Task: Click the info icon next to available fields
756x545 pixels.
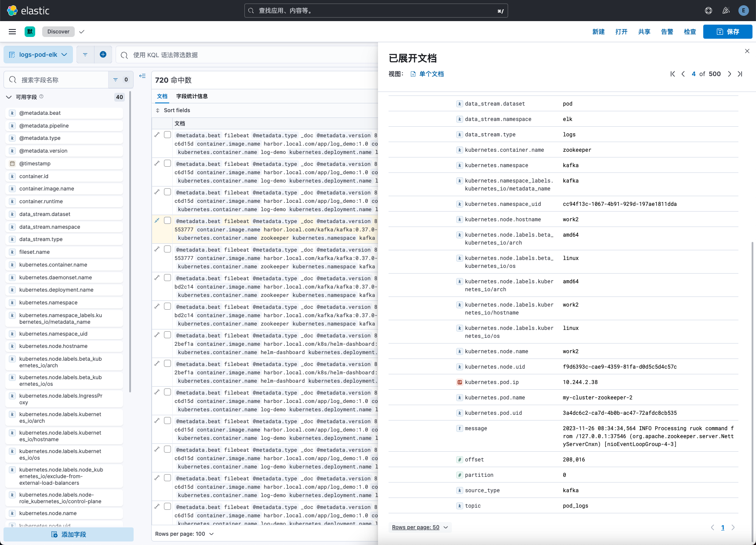Action: click(41, 96)
